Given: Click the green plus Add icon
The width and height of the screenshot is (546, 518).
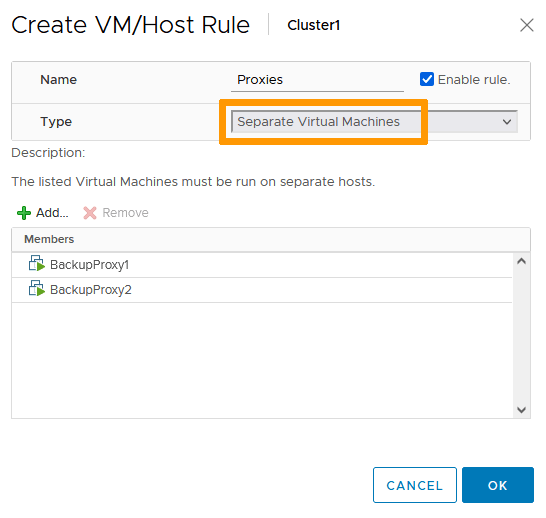Looking at the screenshot, I should point(24,213).
